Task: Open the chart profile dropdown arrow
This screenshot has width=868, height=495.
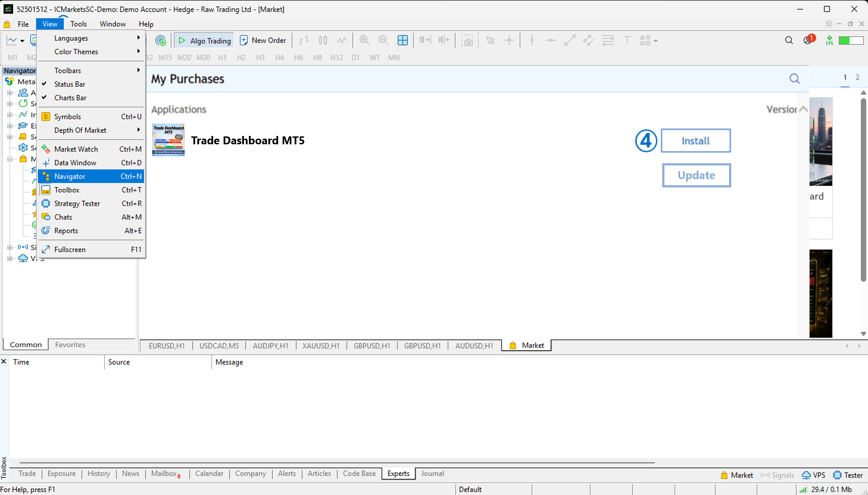Action: (22, 41)
